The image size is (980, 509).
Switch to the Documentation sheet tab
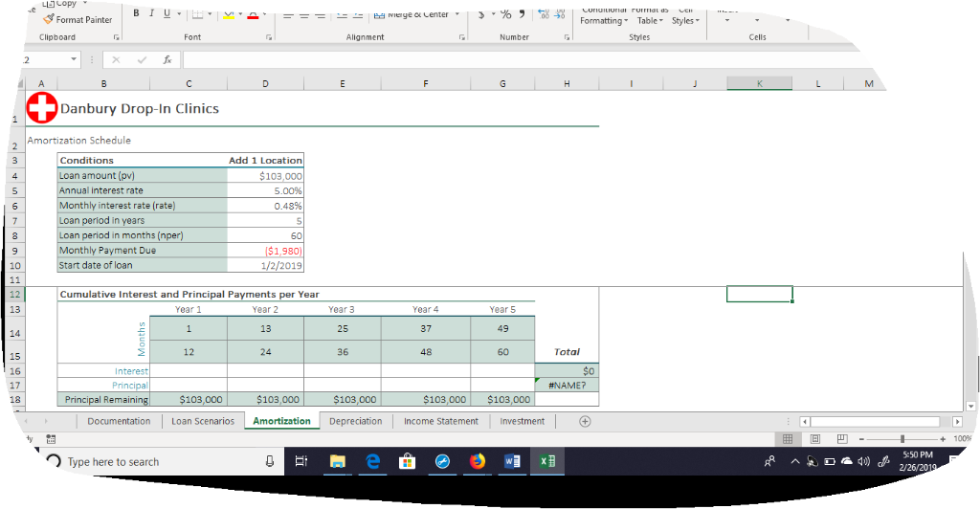(x=119, y=422)
